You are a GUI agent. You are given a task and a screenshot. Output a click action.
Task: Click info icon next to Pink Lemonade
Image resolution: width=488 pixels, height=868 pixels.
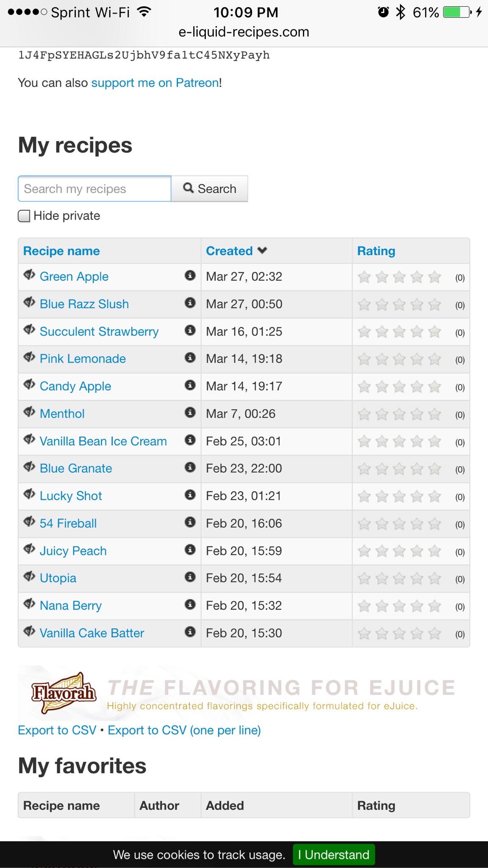click(x=190, y=358)
